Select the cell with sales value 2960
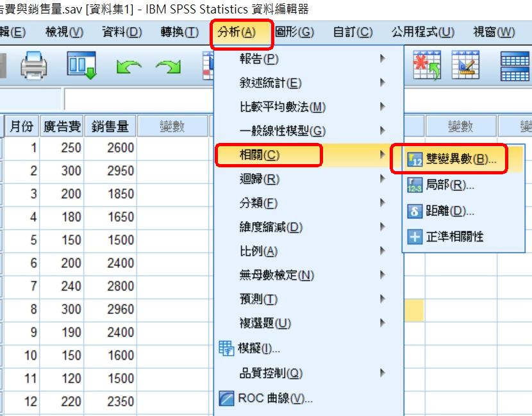The image size is (532, 416). click(111, 310)
